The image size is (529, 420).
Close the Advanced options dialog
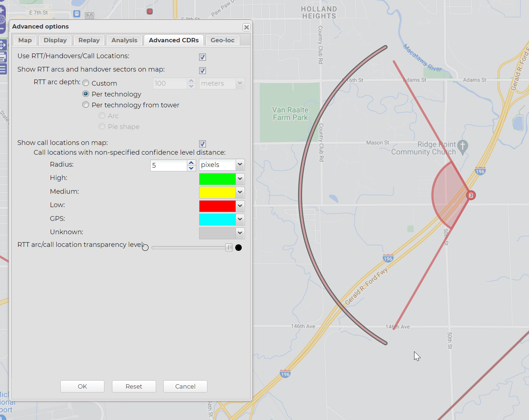[x=246, y=27]
